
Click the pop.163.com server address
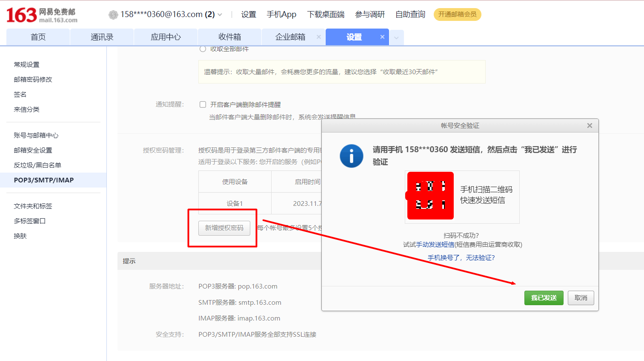(x=258, y=286)
